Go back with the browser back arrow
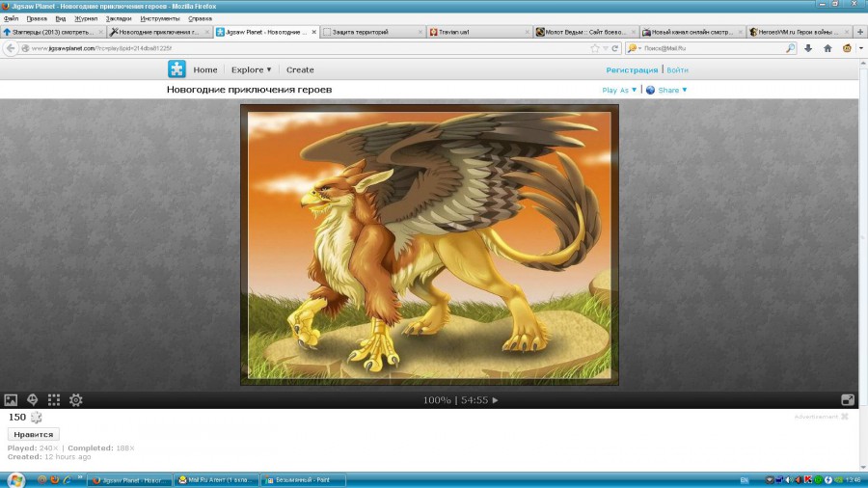 tap(11, 48)
